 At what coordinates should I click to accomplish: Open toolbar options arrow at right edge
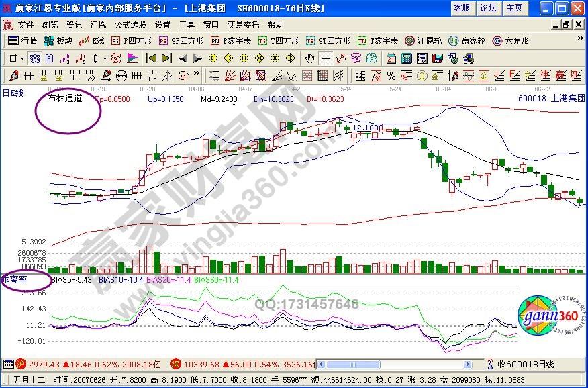coord(581,38)
